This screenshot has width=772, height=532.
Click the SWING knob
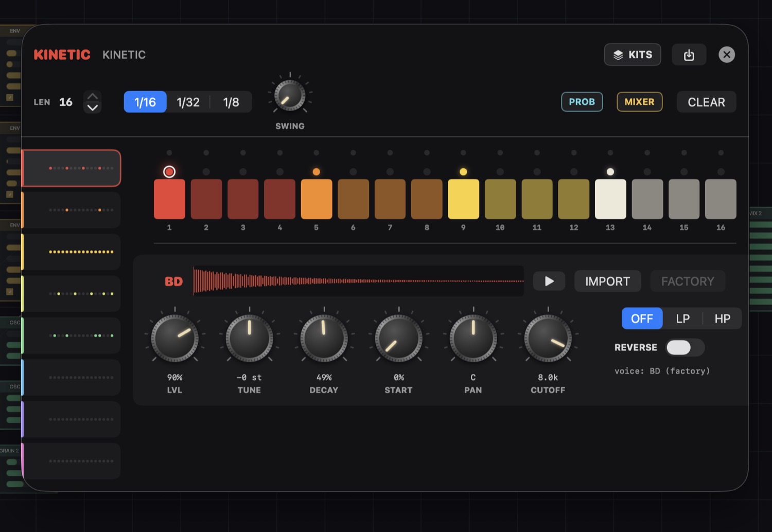[290, 96]
